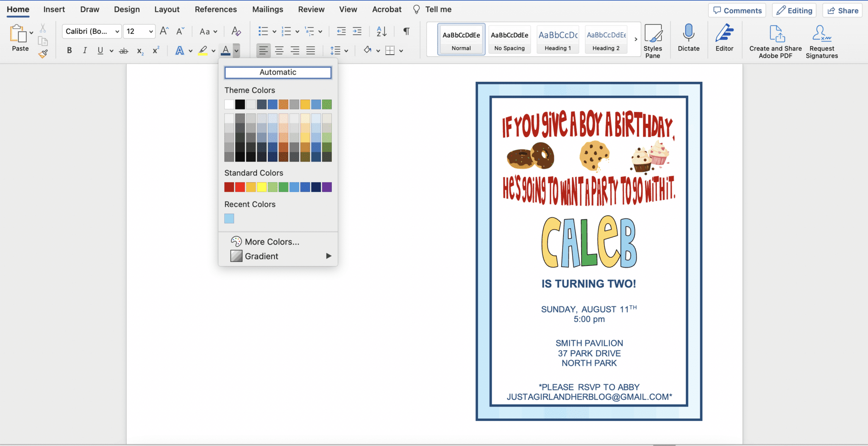Click the Cut scissors icon
868x446 pixels.
pyautogui.click(x=43, y=28)
